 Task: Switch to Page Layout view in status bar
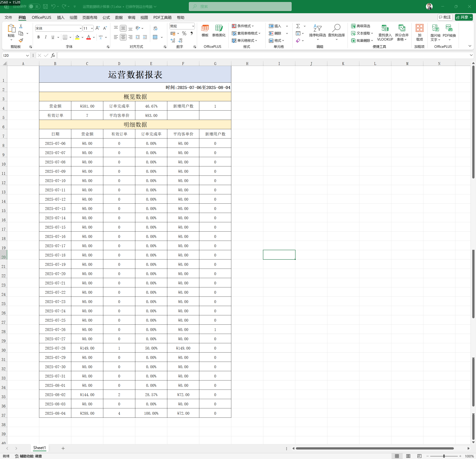(408, 456)
